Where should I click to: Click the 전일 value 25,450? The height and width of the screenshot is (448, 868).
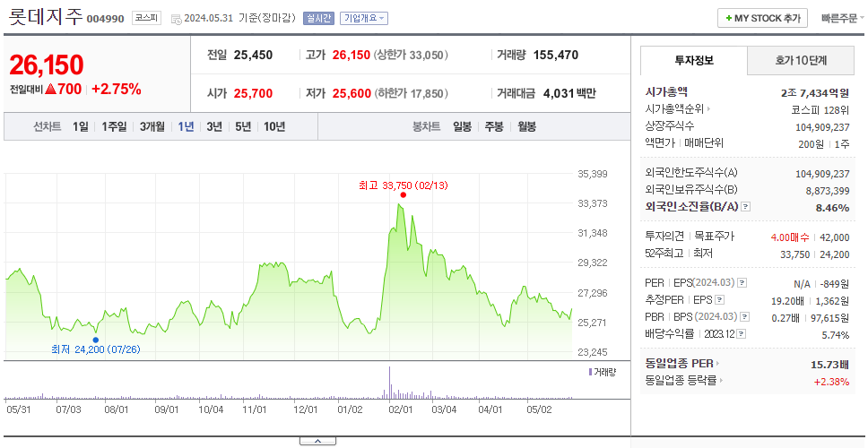253,56
